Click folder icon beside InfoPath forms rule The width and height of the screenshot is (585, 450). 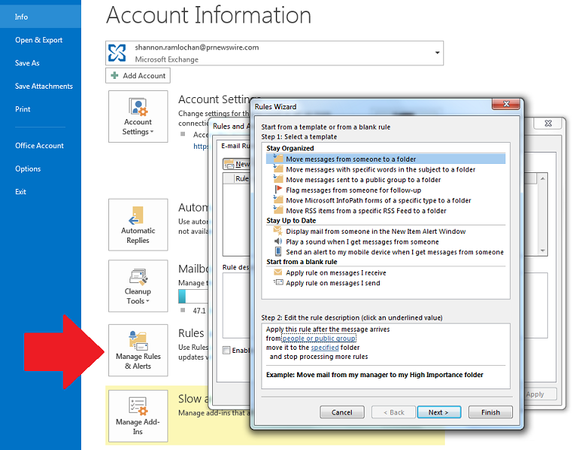pos(278,200)
